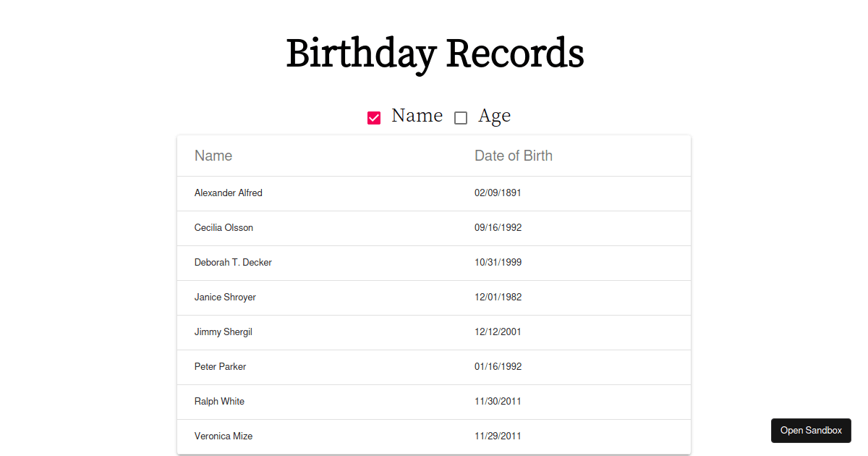
Task: Select the Date of Birth column header
Action: [514, 155]
